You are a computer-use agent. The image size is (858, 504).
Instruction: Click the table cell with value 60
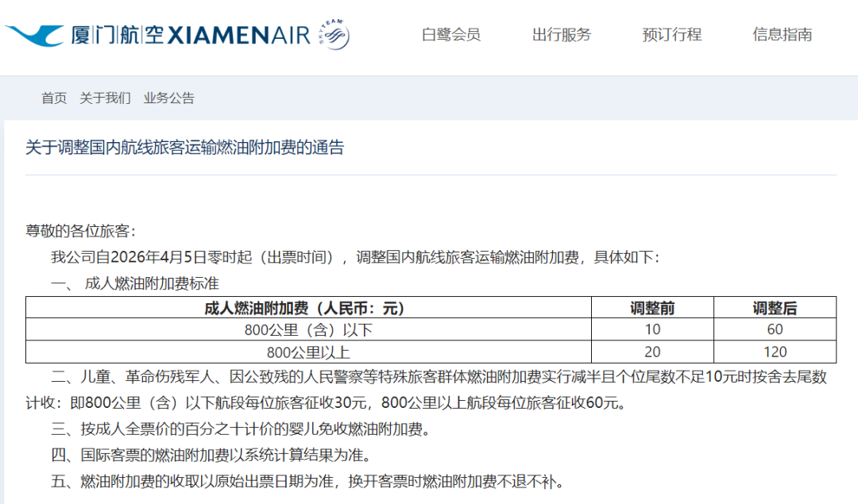tap(775, 329)
